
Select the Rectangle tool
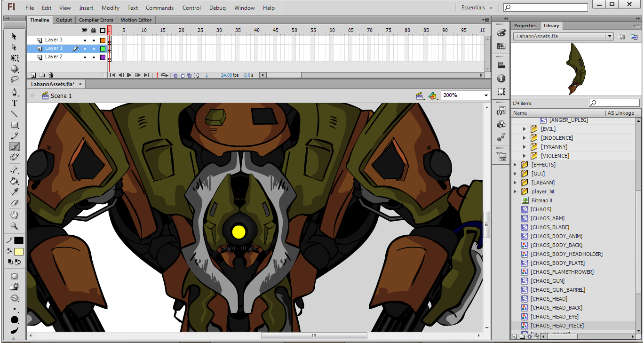coord(15,125)
